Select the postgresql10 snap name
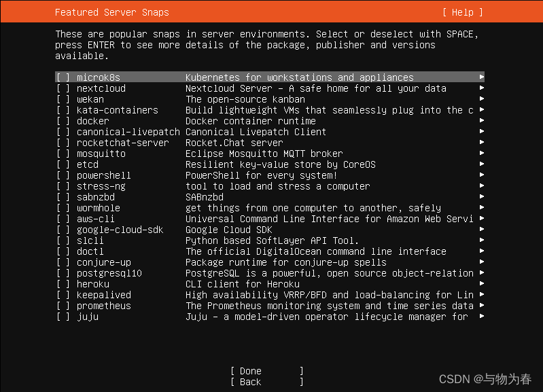 [x=109, y=273]
